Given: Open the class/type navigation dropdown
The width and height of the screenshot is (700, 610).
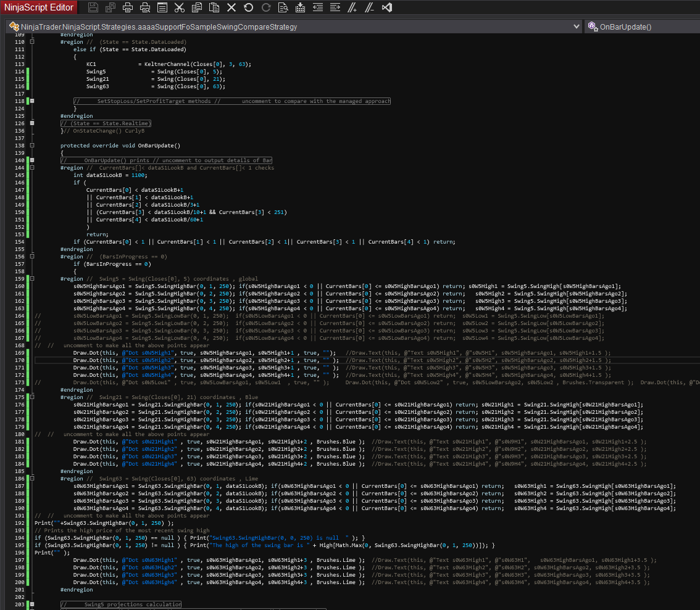Looking at the screenshot, I should coord(577,27).
